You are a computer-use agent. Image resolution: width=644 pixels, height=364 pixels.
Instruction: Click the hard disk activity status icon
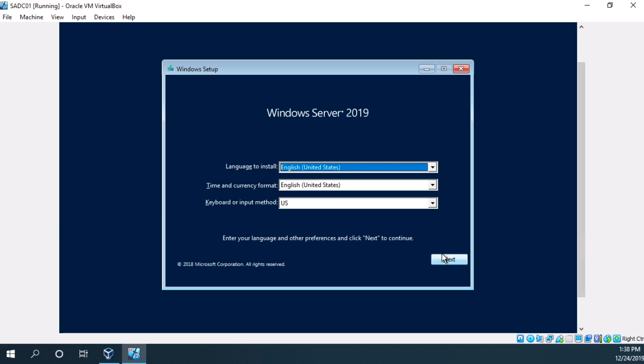[x=520, y=338]
